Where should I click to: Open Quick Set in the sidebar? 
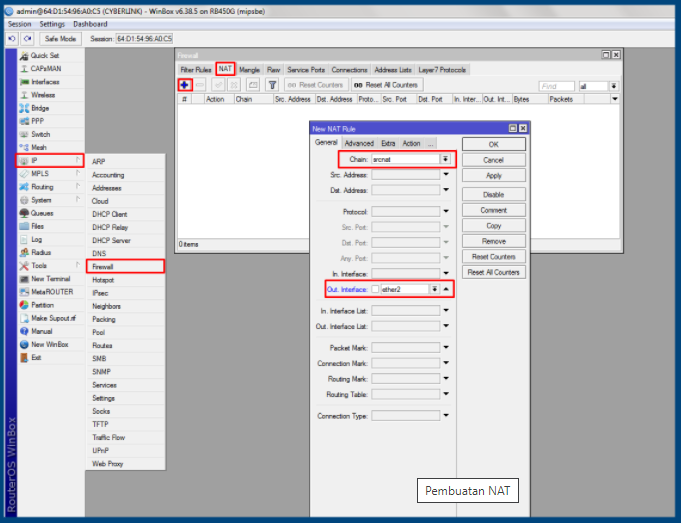[50, 56]
